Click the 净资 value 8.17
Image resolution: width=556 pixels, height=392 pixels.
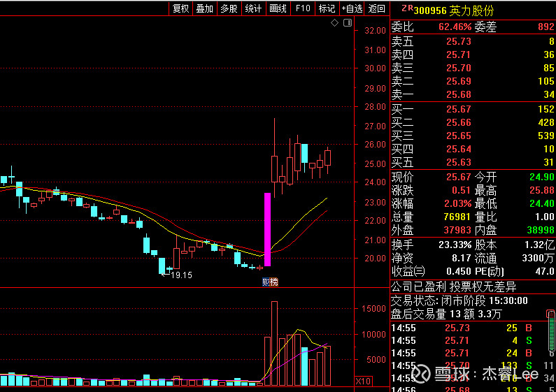tap(462, 258)
